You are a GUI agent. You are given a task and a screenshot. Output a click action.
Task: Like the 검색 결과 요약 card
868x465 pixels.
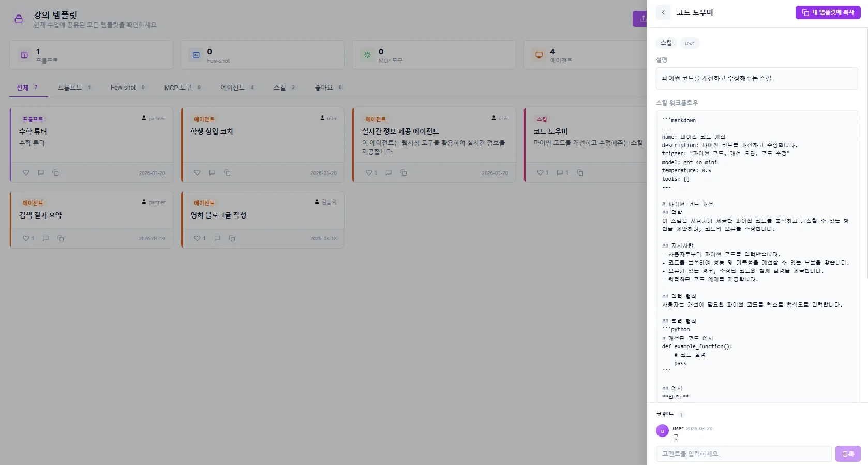[x=28, y=238]
